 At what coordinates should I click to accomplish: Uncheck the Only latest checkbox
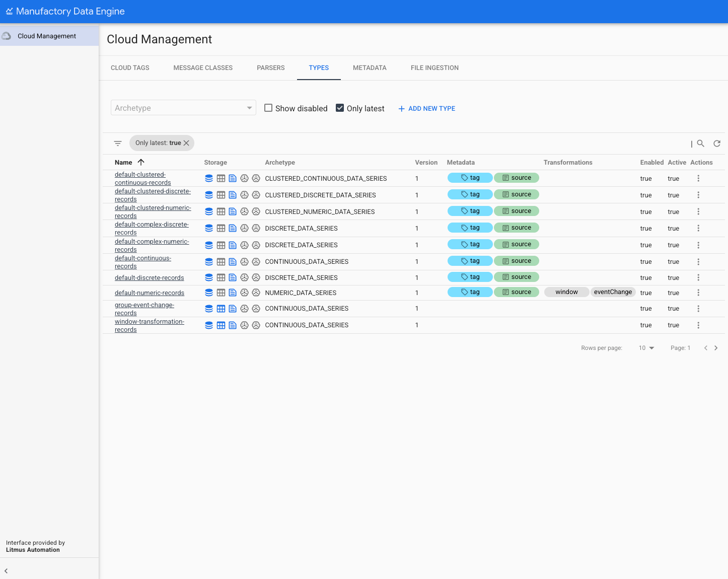(340, 108)
